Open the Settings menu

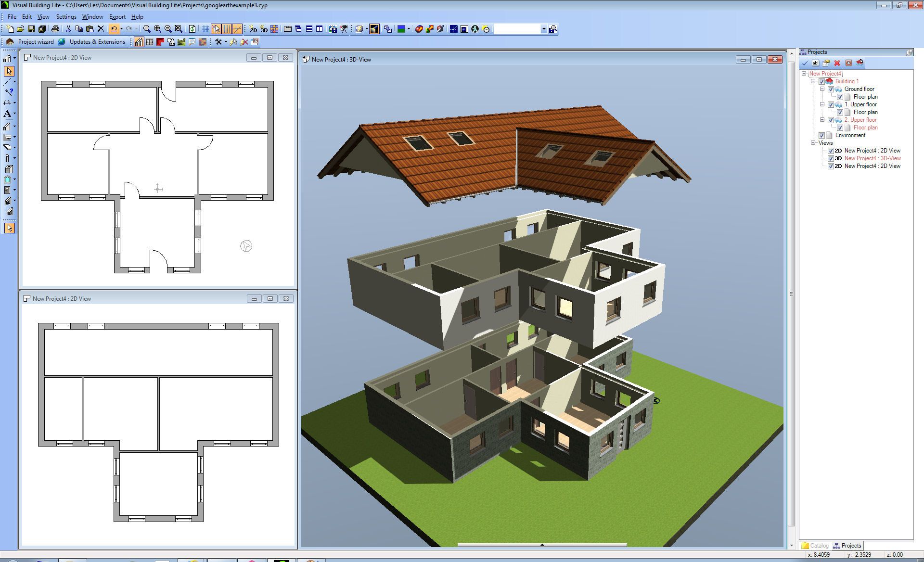point(67,16)
